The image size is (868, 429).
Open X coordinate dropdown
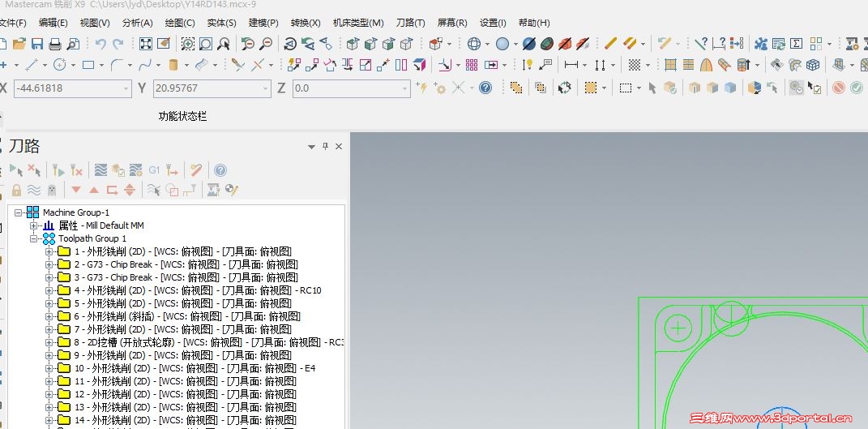click(x=126, y=88)
